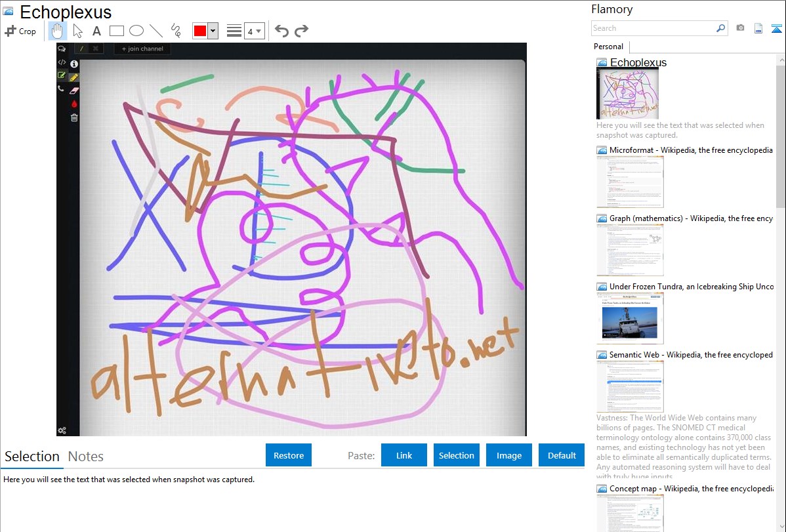Click the code brackets icon in snapshot
Screen dimensions: 786x532
[62, 62]
